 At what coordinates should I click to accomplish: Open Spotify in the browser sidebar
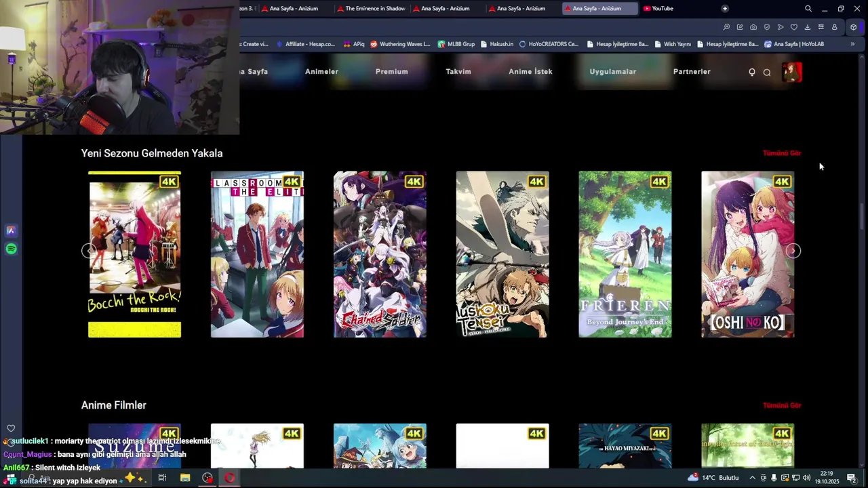pyautogui.click(x=11, y=249)
